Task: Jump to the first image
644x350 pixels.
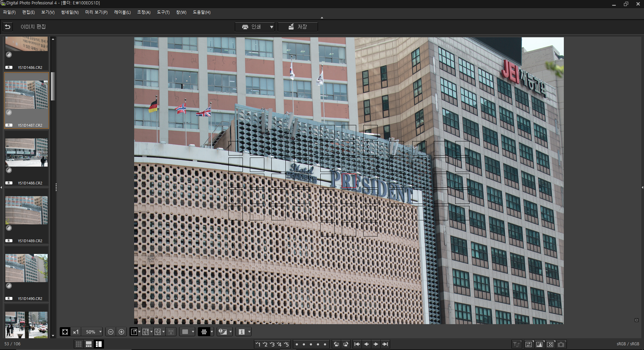Action: pyautogui.click(x=357, y=344)
